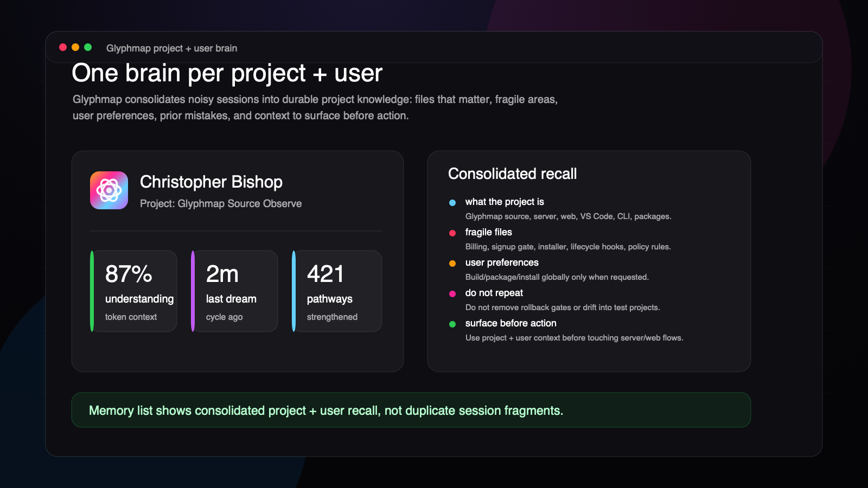Click the cycle ago label
Viewport: 868px width, 488px height.
pos(224,317)
